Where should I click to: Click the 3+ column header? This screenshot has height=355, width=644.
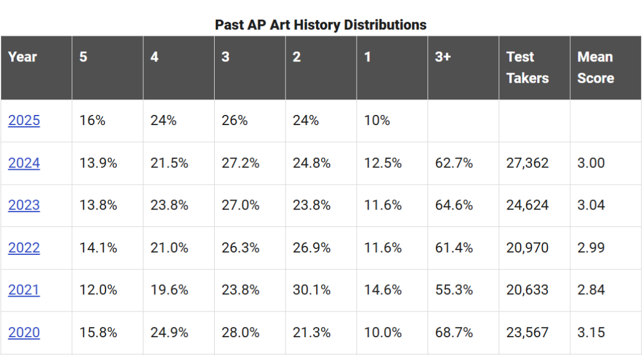point(463,68)
